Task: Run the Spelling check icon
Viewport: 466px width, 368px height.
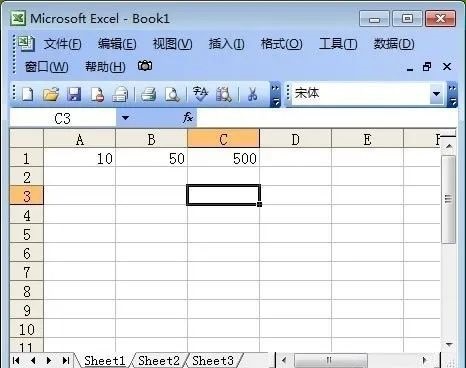Action: point(201,94)
